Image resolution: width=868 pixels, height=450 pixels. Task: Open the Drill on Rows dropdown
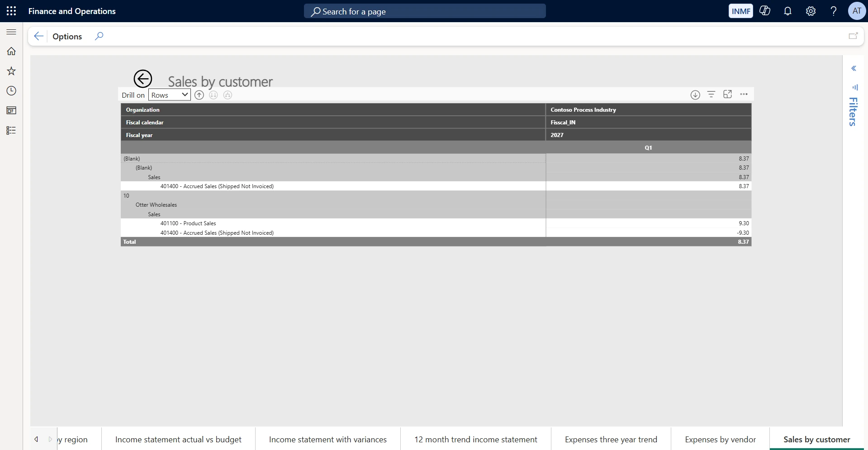point(169,95)
